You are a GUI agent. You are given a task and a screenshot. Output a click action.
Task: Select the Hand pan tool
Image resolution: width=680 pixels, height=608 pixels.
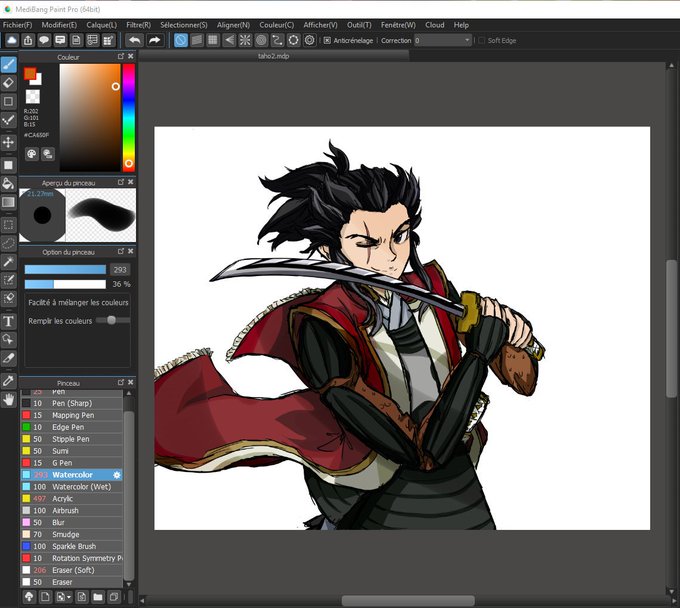pos(8,399)
